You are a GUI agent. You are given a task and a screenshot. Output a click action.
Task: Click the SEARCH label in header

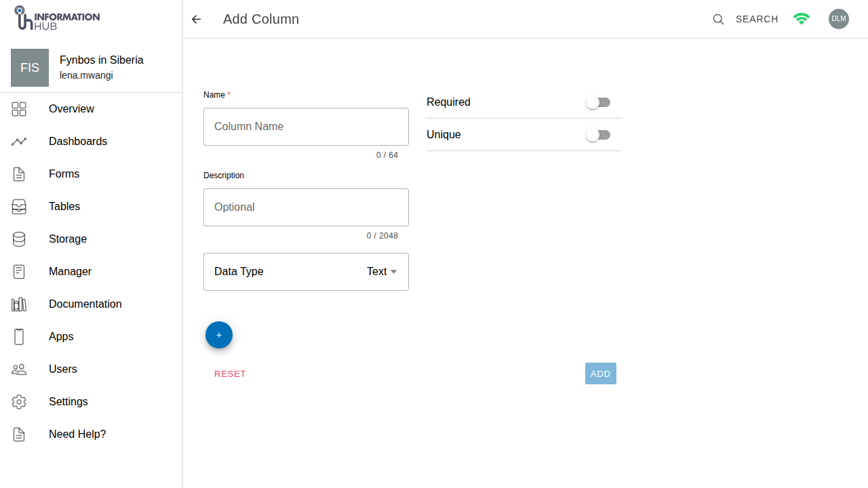(x=757, y=19)
